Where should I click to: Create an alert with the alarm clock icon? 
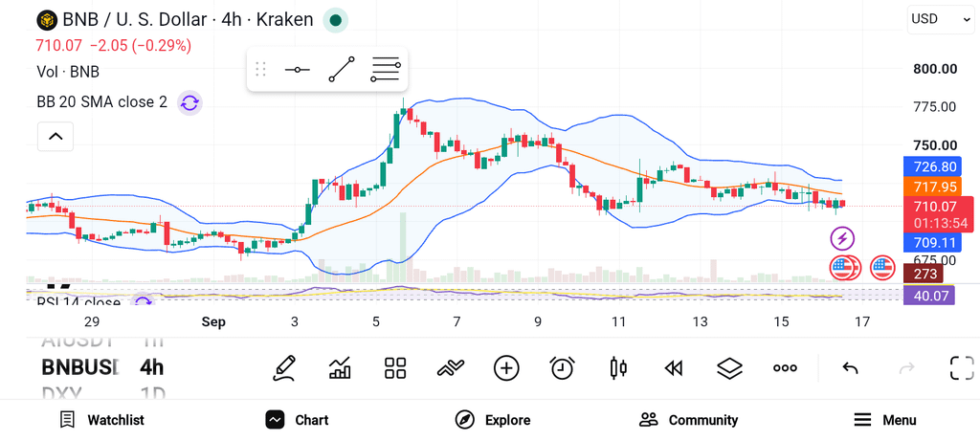(563, 368)
